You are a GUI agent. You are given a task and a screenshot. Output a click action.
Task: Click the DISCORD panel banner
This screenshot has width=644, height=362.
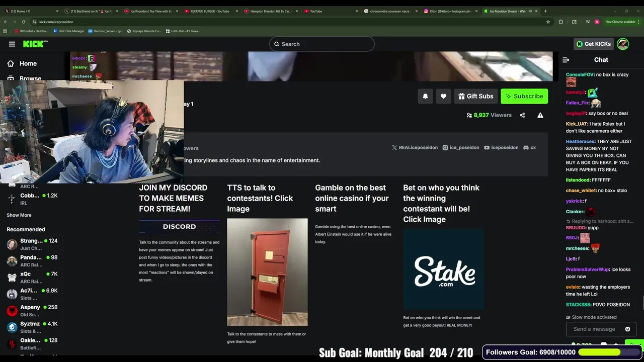tap(179, 227)
